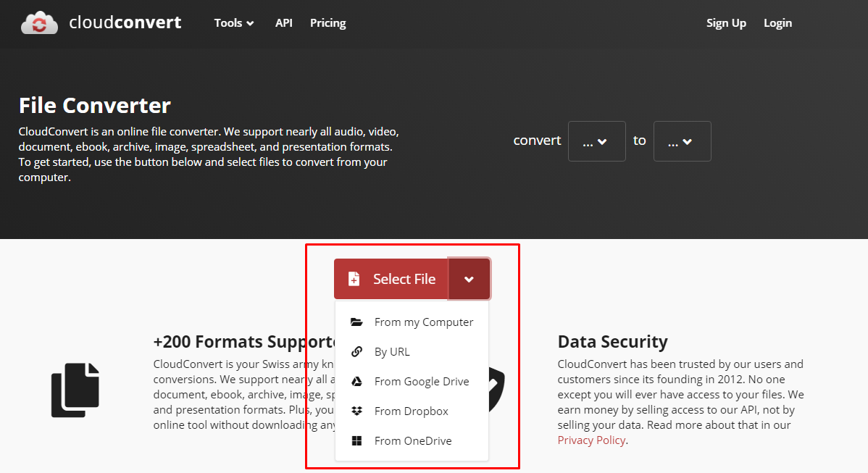The height and width of the screenshot is (473, 868).
Task: Click the CloudConvert cloud logo icon
Action: pyautogui.click(x=39, y=22)
